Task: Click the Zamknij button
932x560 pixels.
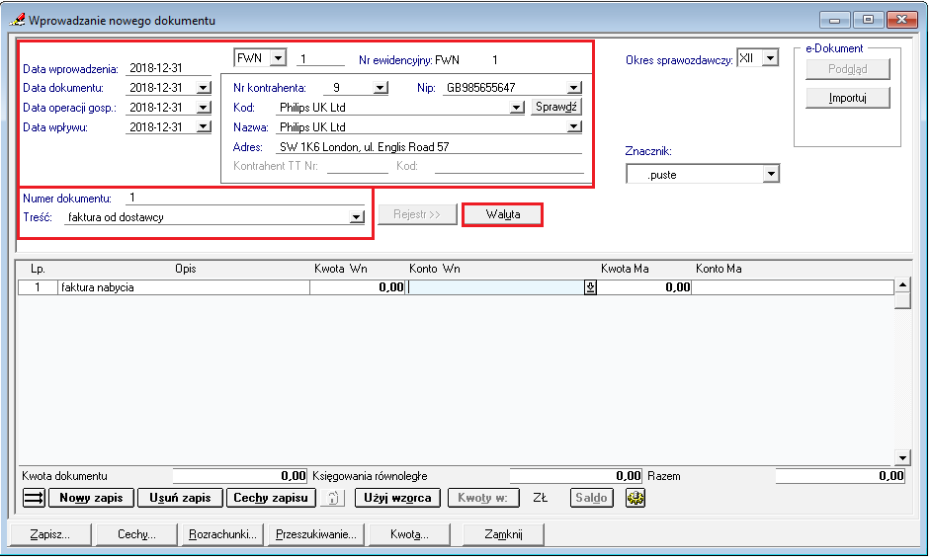Action: (503, 534)
